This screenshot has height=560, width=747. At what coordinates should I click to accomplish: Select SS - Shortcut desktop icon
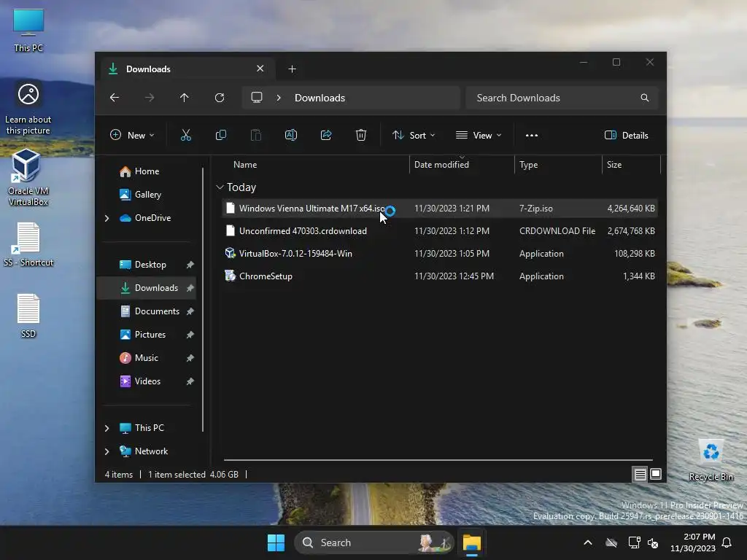click(x=28, y=244)
